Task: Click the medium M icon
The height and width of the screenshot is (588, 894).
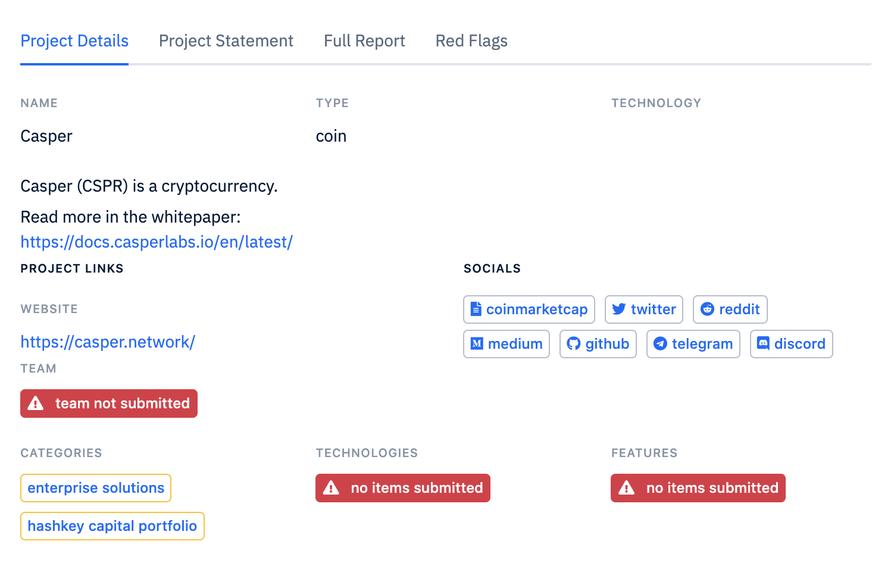Action: 477,343
